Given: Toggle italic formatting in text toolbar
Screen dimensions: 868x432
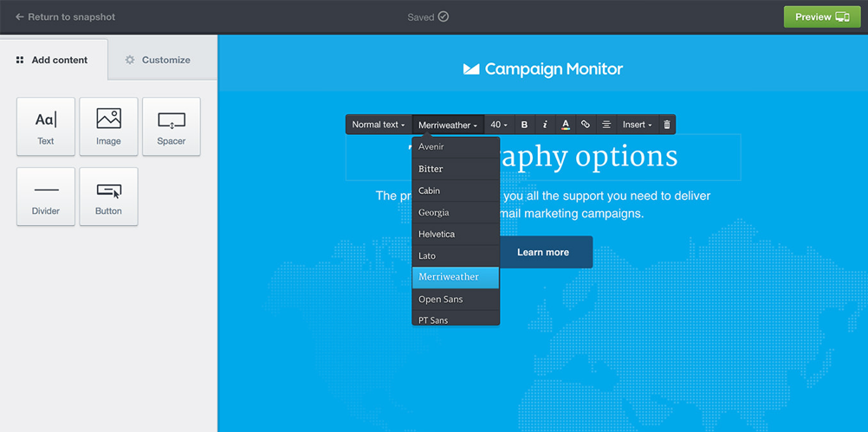Looking at the screenshot, I should tap(545, 125).
